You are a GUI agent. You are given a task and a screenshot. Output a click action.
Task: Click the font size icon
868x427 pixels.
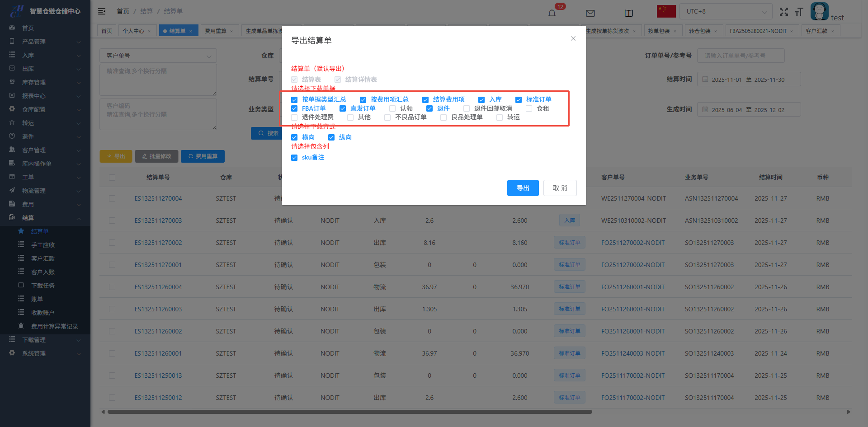tap(799, 12)
